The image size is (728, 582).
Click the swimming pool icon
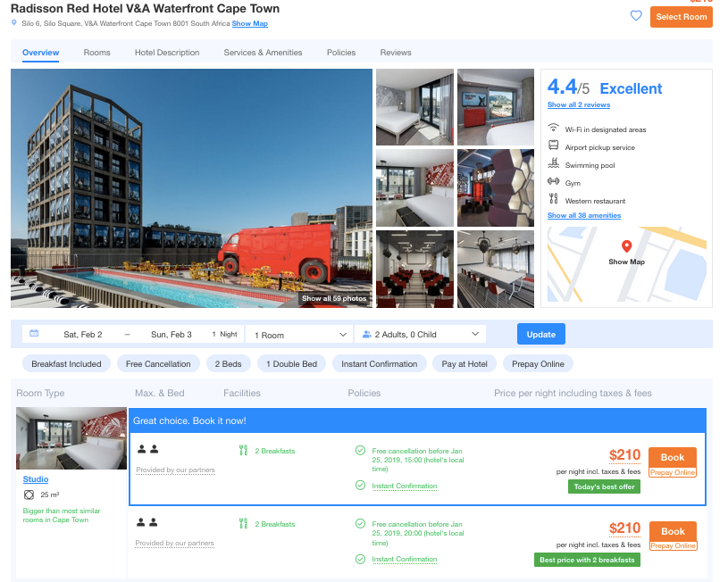(553, 165)
